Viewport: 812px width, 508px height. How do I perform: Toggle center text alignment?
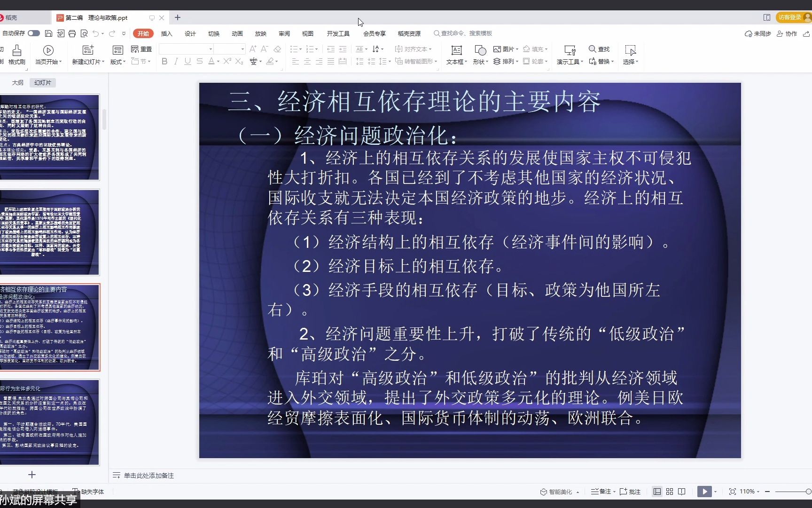click(307, 61)
